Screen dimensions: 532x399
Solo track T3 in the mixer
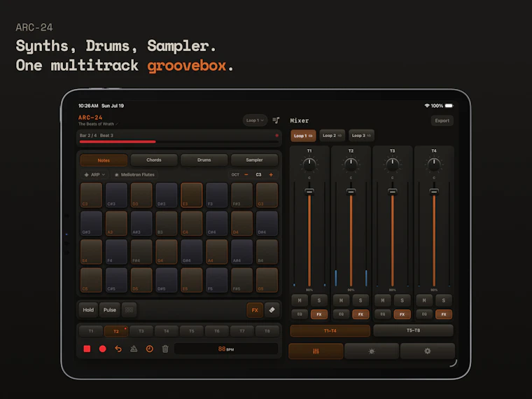pyautogui.click(x=402, y=300)
